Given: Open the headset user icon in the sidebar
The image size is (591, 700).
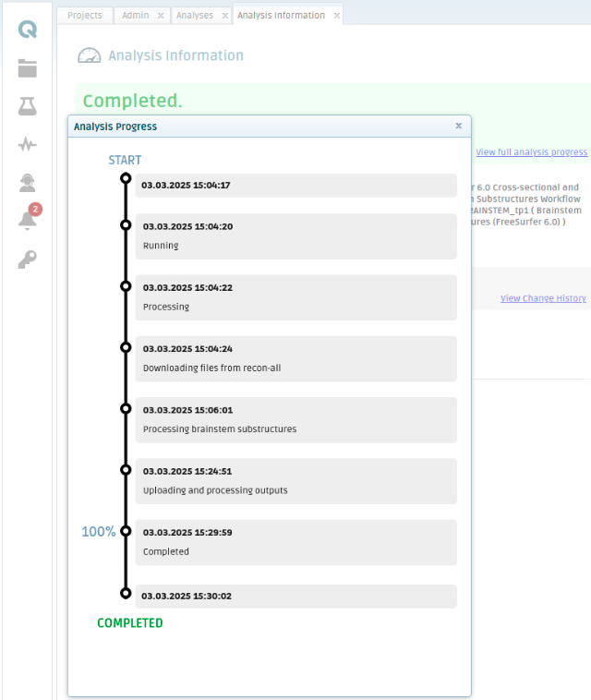Looking at the screenshot, I should (28, 182).
